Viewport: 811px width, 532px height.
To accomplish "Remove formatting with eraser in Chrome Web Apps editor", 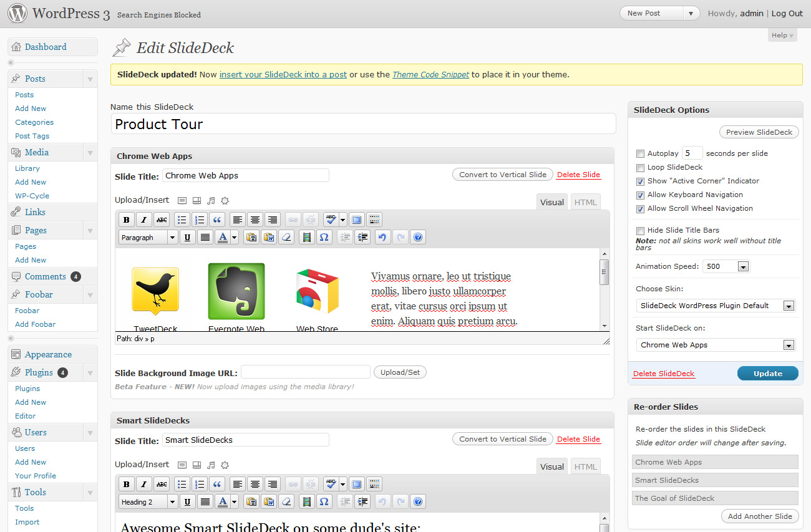I will point(286,238).
